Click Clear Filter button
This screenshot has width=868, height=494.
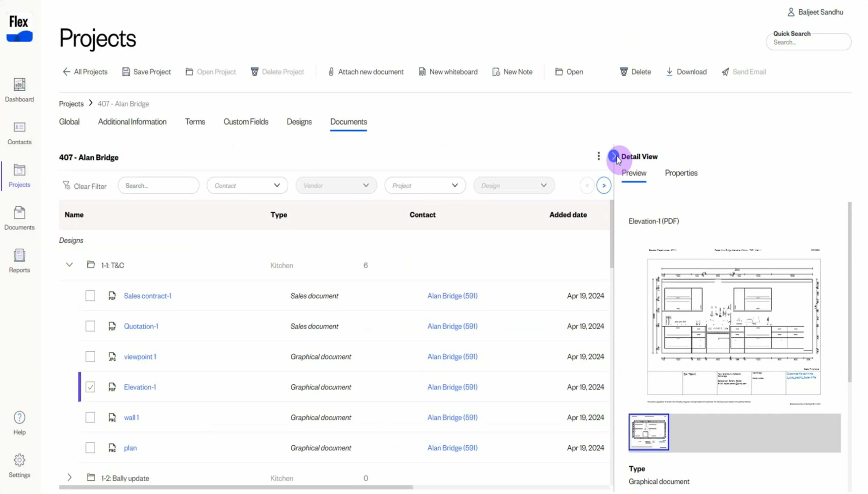tap(85, 186)
